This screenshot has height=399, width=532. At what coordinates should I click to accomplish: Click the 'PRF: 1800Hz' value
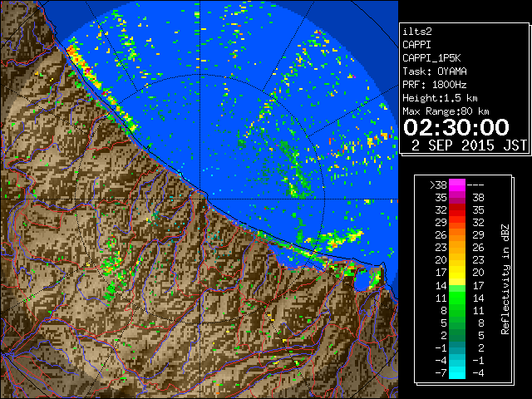[434, 85]
